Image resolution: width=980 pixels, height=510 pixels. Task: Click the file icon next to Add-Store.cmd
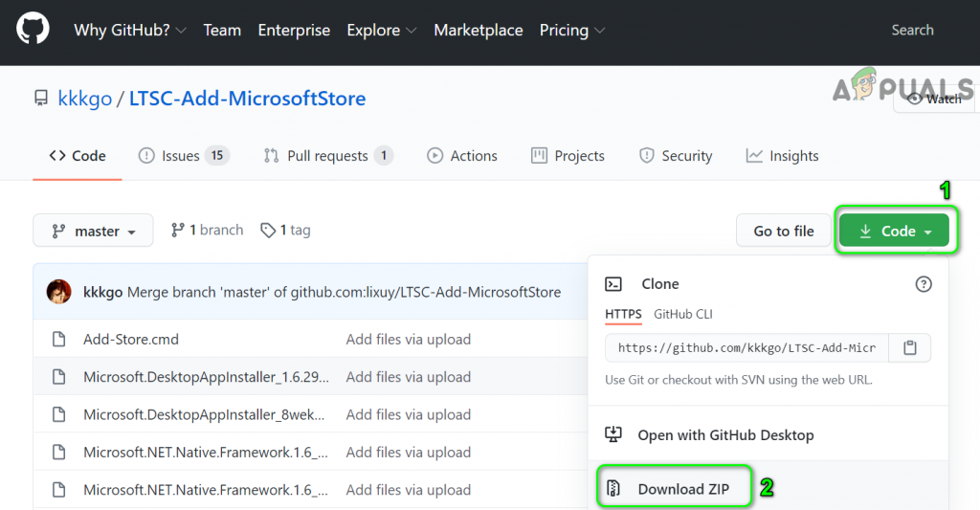59,340
